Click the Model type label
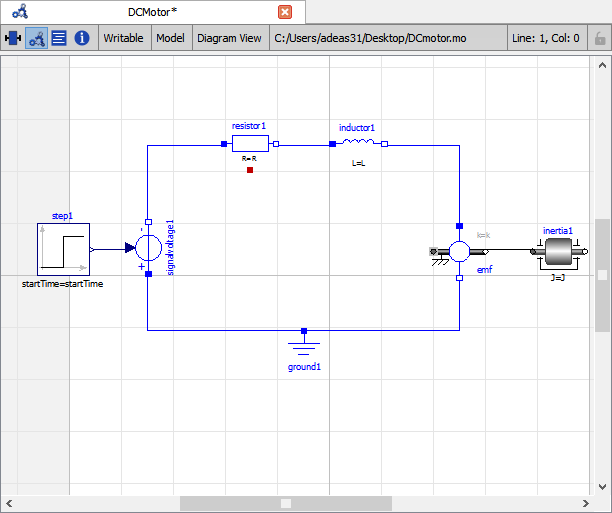 170,38
